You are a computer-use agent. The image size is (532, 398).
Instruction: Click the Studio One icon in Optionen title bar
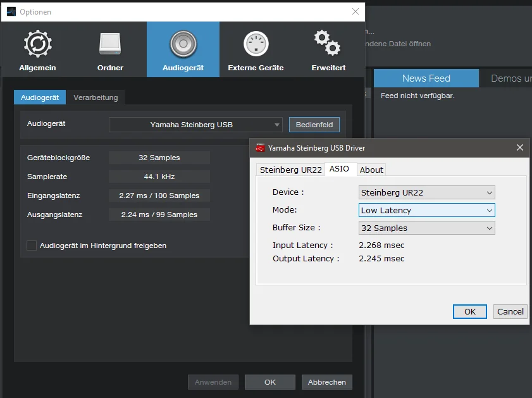click(11, 12)
